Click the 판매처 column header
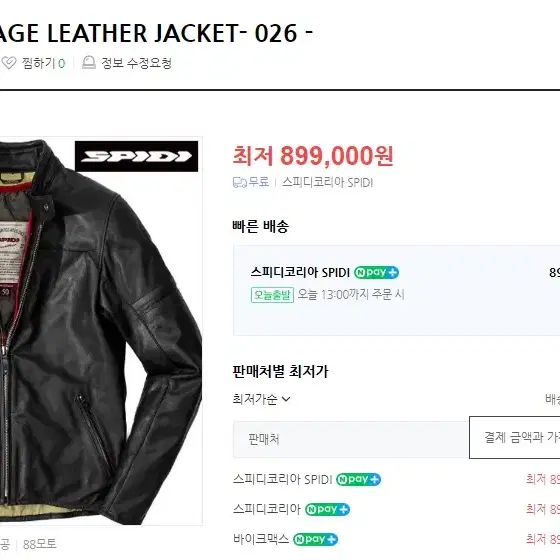Screen dimensions: 560x560 [264, 439]
